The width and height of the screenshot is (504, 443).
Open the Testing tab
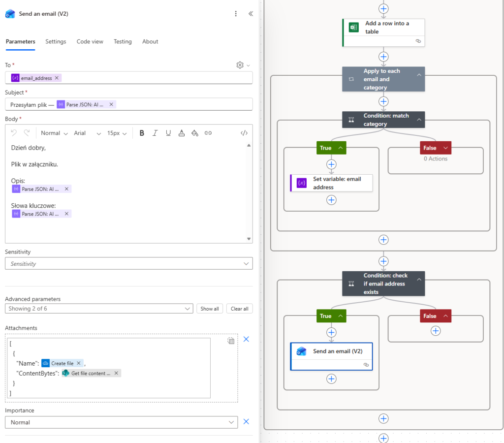(123, 41)
